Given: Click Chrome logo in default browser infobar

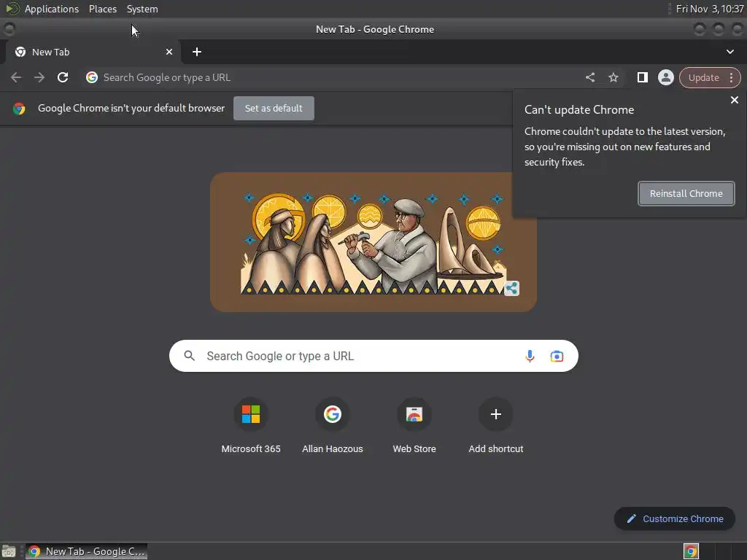Looking at the screenshot, I should tap(19, 109).
